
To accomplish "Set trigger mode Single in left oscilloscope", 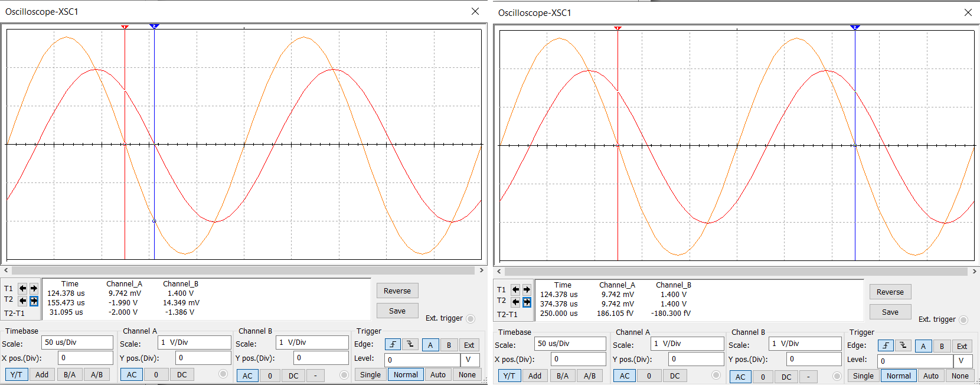I will (370, 374).
